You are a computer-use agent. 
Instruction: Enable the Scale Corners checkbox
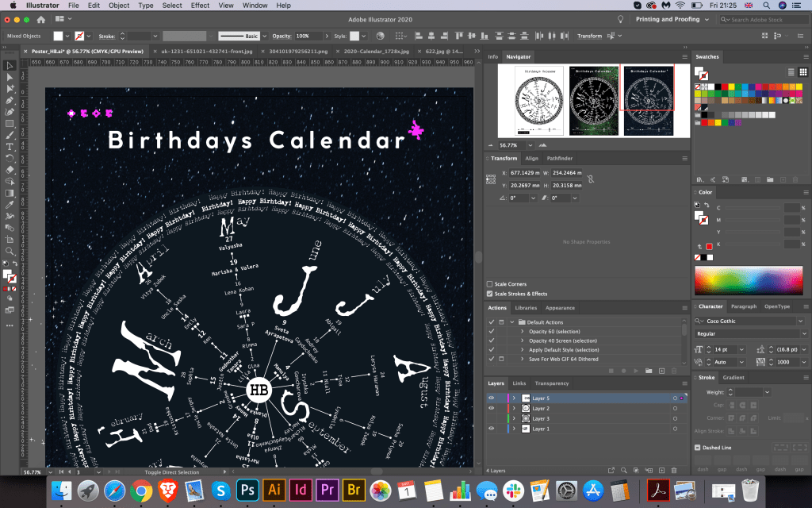coord(489,283)
